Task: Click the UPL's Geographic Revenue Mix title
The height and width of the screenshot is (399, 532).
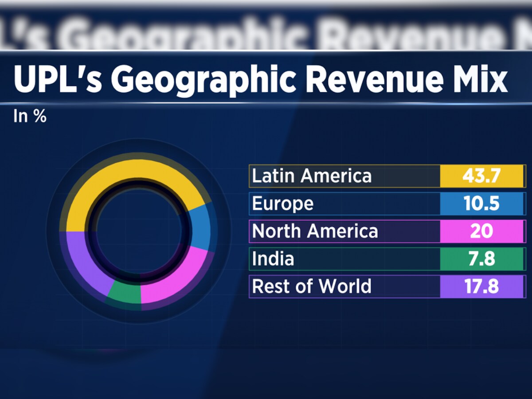Action: click(x=261, y=80)
